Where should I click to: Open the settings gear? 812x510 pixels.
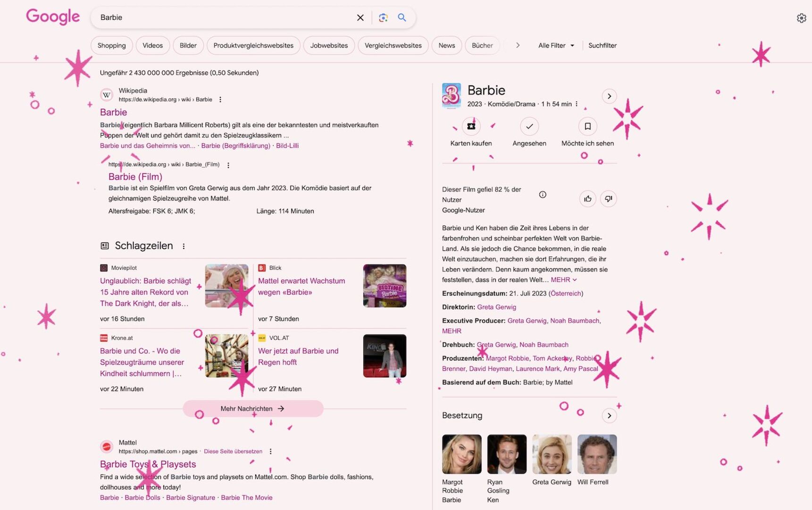[801, 17]
